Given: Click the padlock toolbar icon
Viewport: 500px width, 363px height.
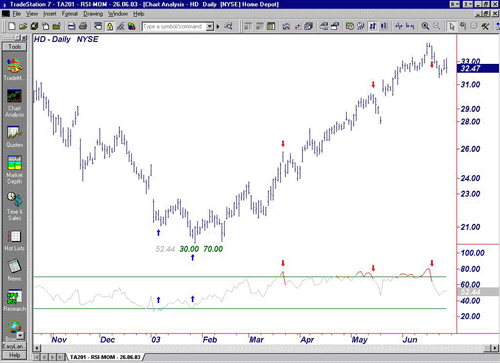Looking at the screenshot, I should [x=110, y=26].
